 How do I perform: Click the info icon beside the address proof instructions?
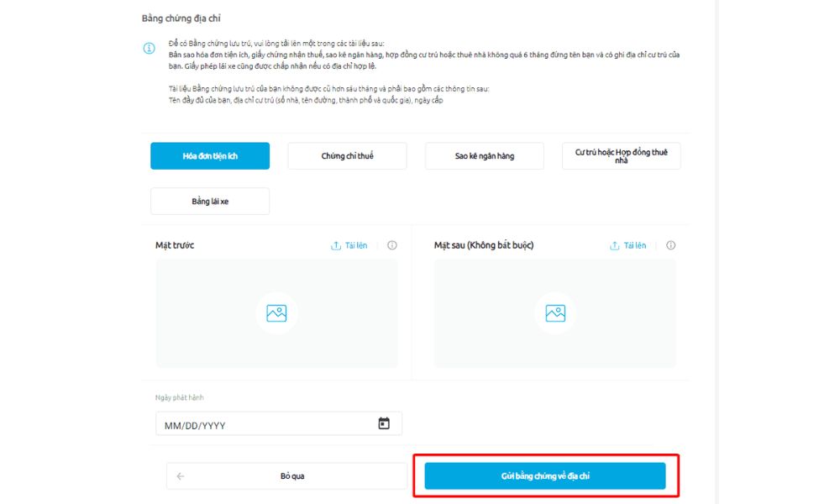[149, 49]
